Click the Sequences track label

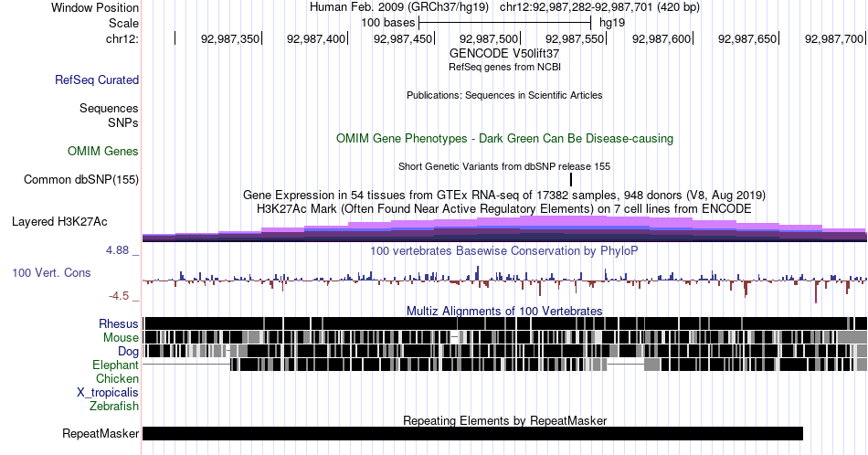click(x=109, y=108)
